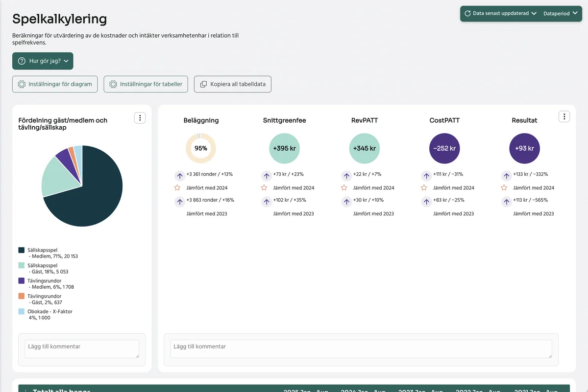Expand the Hur gör jag? help dropdown
This screenshot has height=392, width=588.
pyautogui.click(x=43, y=61)
